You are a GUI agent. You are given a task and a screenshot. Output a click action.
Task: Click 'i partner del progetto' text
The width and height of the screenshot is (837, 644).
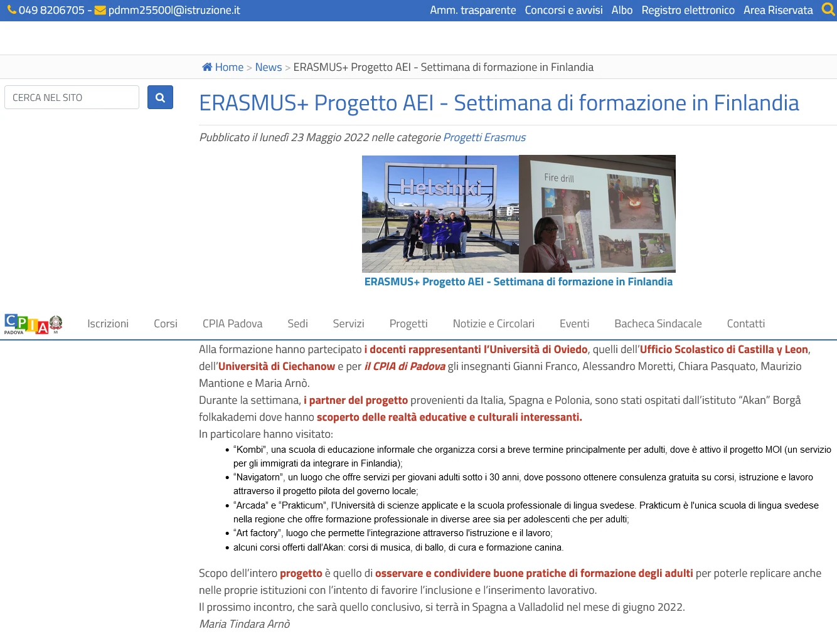pos(356,400)
